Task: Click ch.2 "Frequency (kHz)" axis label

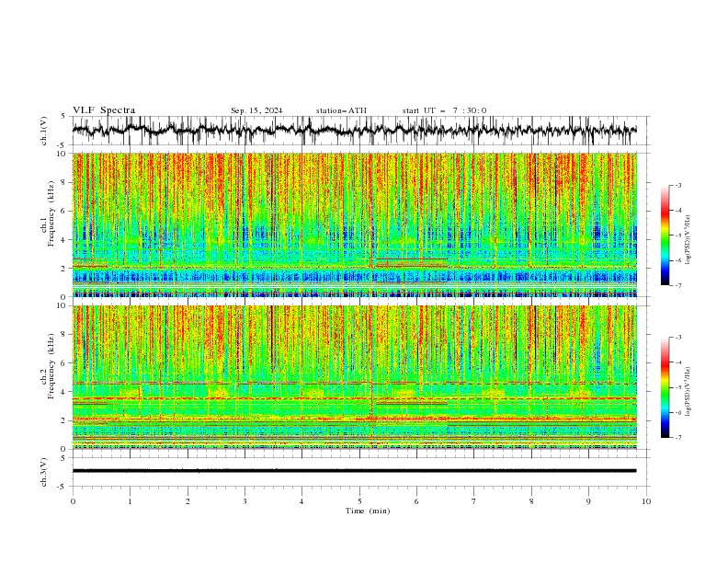Action: click(51, 366)
